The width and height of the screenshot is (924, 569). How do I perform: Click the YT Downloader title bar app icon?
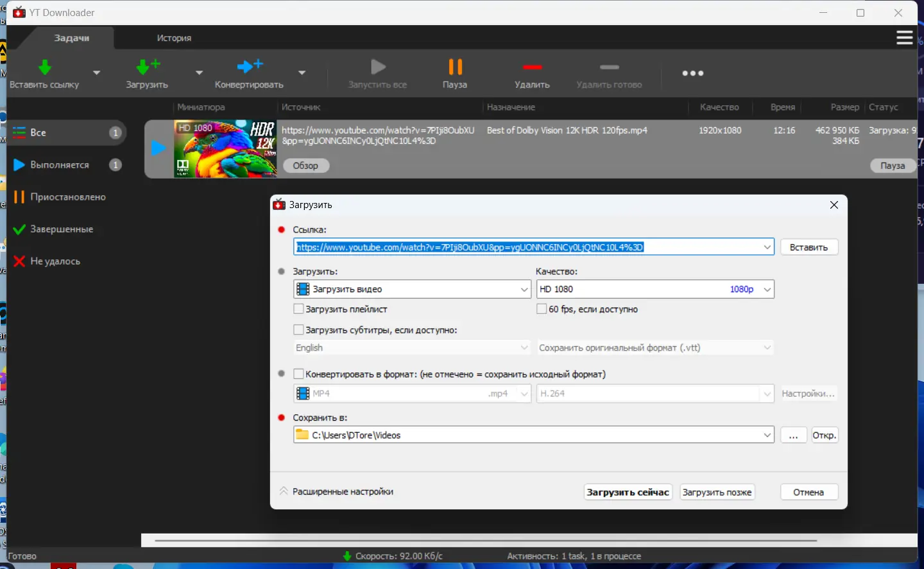tap(19, 13)
